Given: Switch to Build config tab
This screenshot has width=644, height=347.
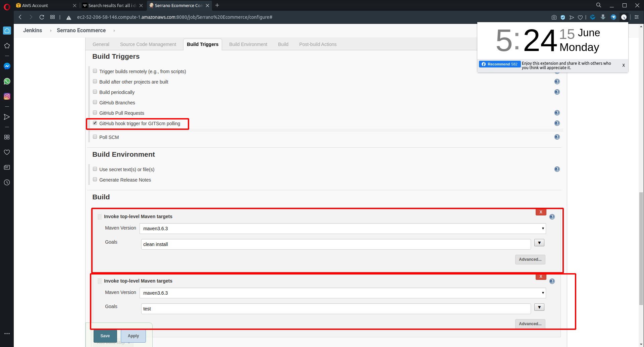Looking at the screenshot, I should 283,44.
